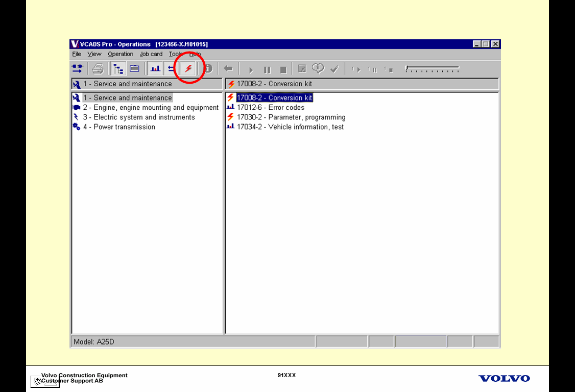Click right pane header 17008-2 Conversion kit
Image resolution: width=575 pixels, height=392 pixels.
362,84
